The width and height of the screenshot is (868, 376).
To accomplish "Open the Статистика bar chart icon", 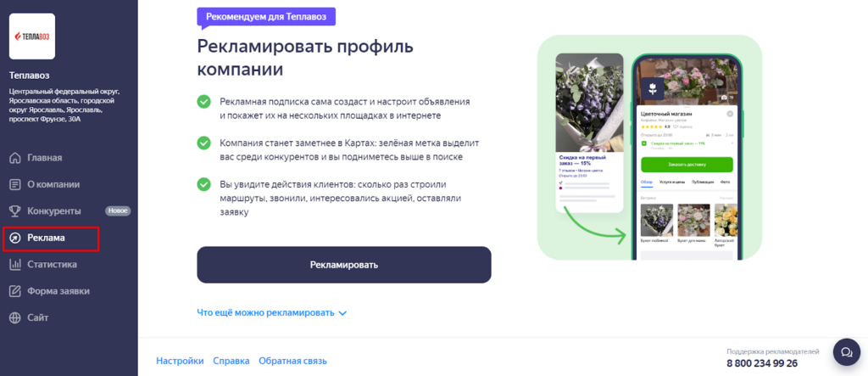I will pyautogui.click(x=15, y=265).
